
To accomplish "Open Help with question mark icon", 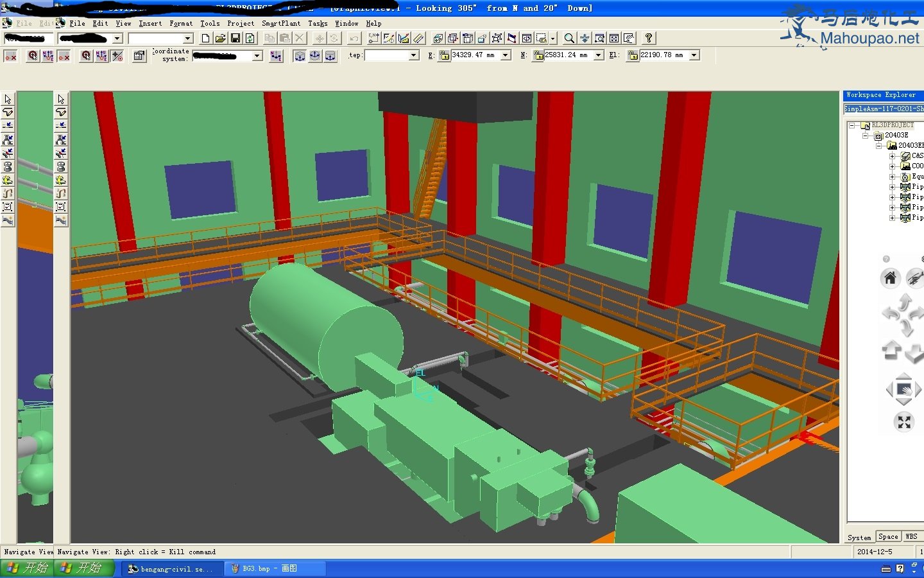I will click(x=649, y=39).
